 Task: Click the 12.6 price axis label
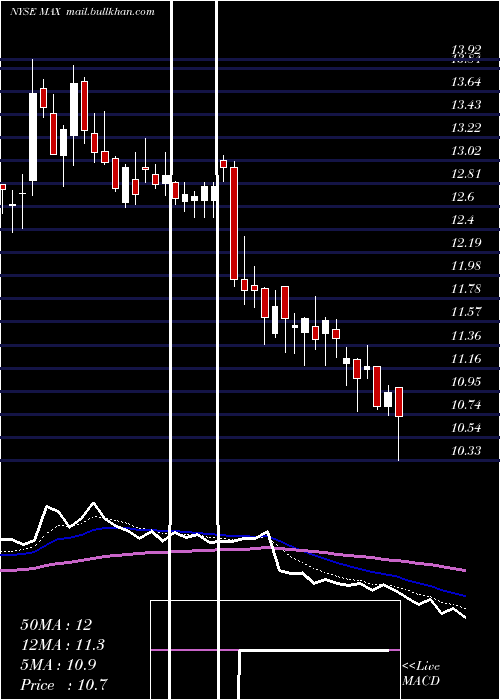(463, 197)
